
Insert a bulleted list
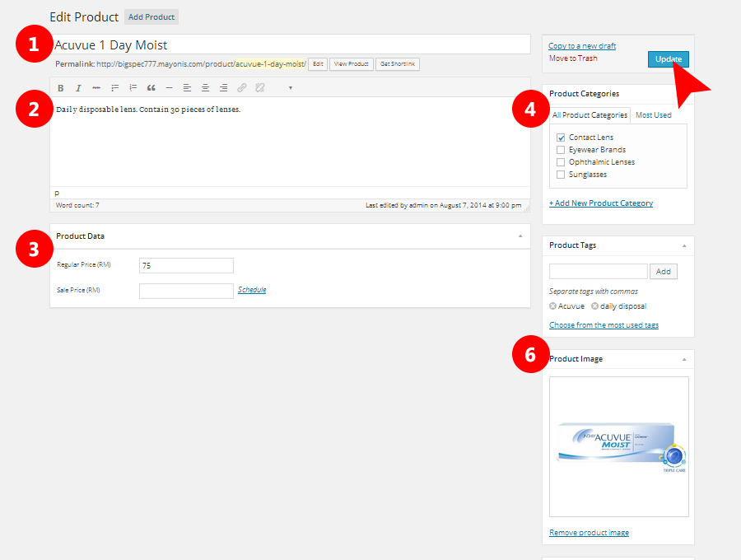coord(114,88)
